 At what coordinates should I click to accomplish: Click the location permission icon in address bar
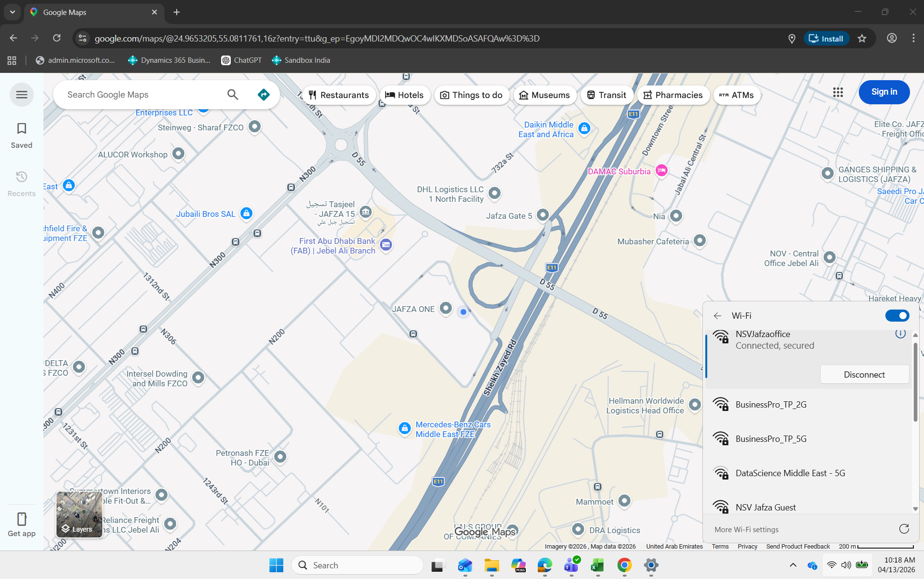tap(792, 39)
